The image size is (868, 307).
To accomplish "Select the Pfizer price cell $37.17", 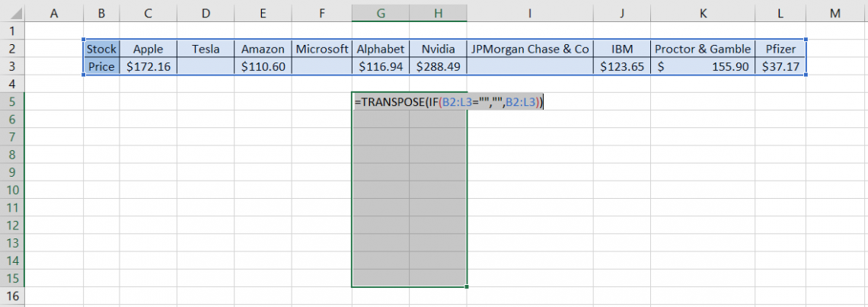I will (x=780, y=66).
